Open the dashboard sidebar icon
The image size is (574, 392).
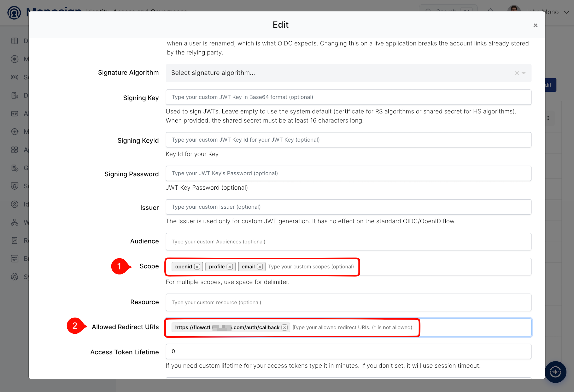14,41
